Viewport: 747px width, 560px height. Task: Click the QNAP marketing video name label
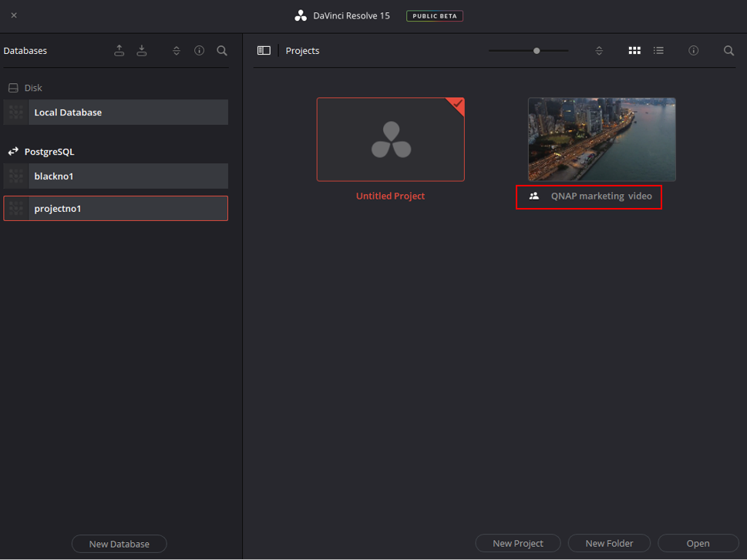[x=601, y=196]
